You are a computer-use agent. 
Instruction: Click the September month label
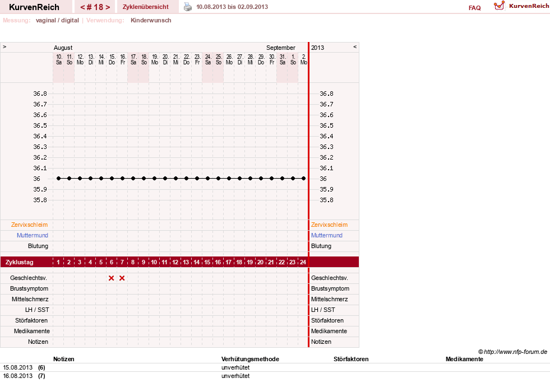click(x=281, y=48)
